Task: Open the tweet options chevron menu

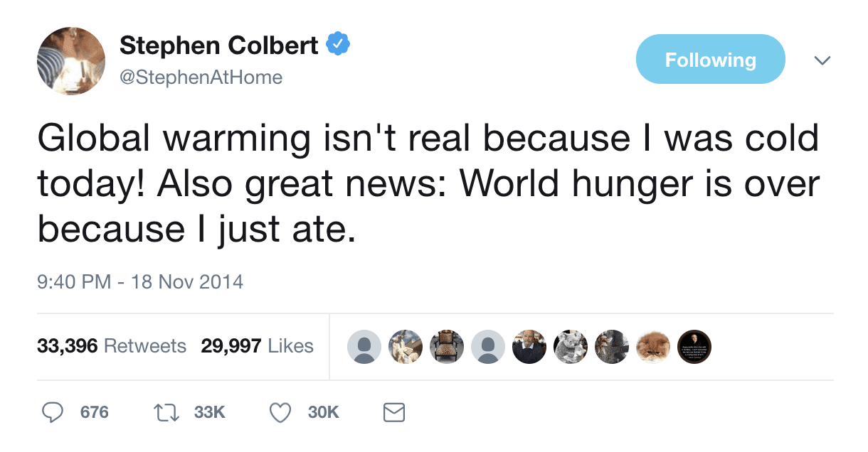Action: pyautogui.click(x=822, y=60)
